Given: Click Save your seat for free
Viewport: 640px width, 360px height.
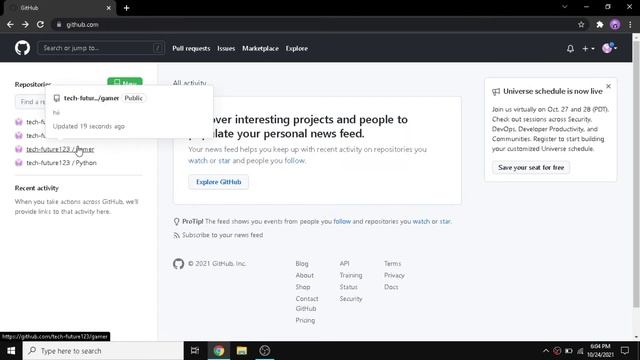Looking at the screenshot, I should tap(531, 168).
